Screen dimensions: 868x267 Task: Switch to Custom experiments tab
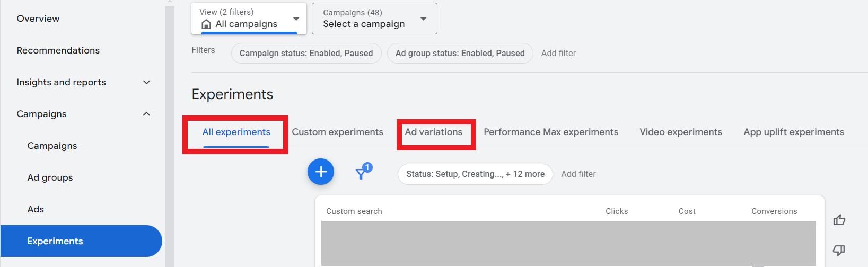[337, 132]
